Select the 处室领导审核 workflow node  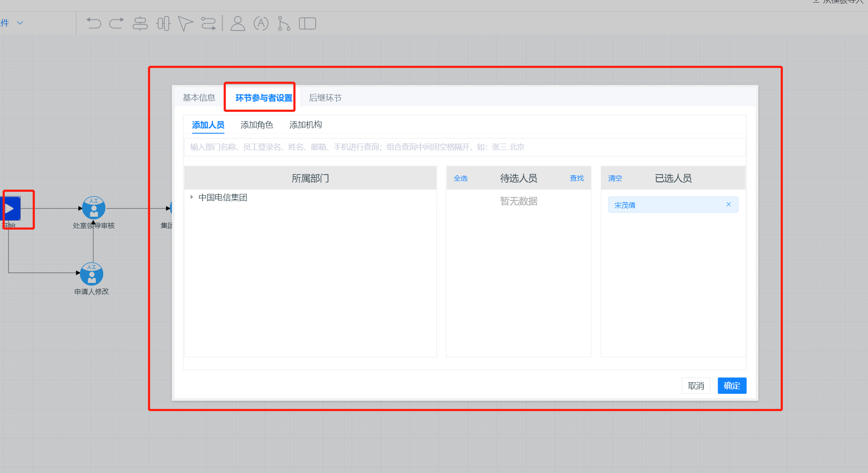(94, 208)
